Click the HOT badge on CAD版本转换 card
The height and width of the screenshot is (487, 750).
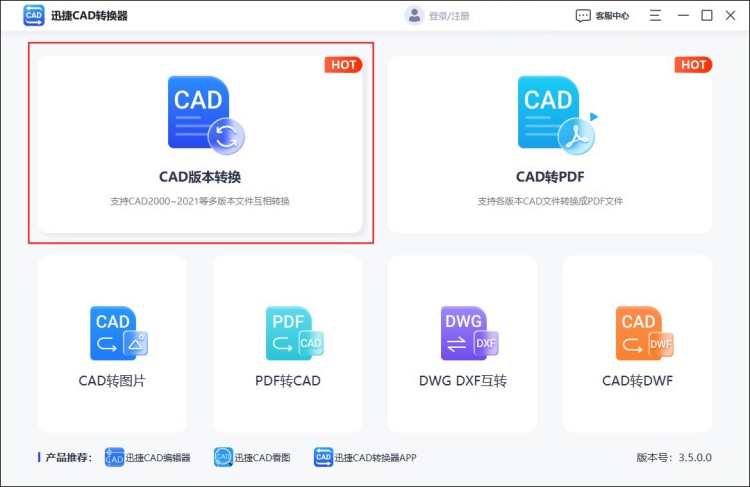(x=343, y=65)
